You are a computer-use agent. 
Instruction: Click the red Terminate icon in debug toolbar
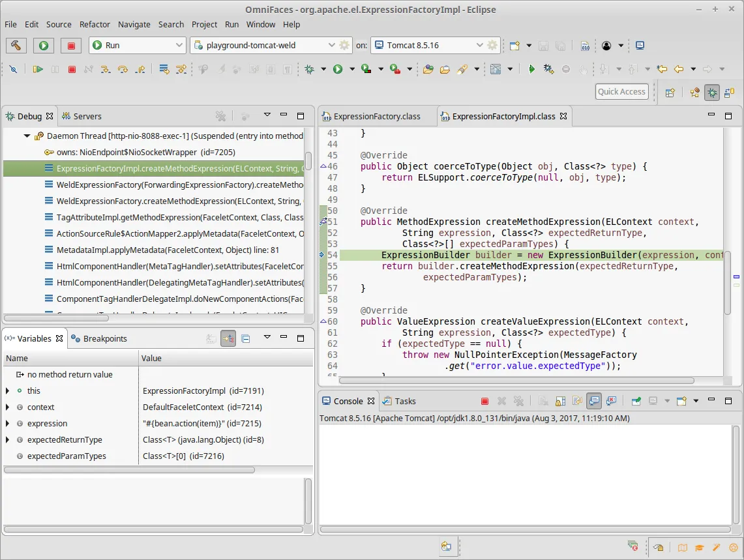click(72, 69)
